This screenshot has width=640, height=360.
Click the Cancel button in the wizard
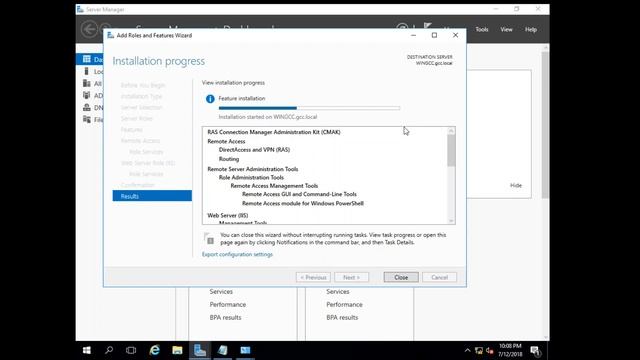440,277
